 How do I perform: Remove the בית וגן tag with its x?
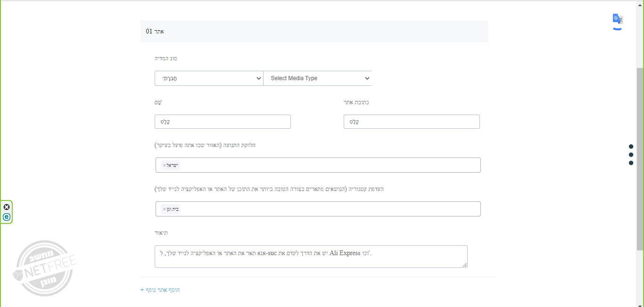click(x=164, y=209)
